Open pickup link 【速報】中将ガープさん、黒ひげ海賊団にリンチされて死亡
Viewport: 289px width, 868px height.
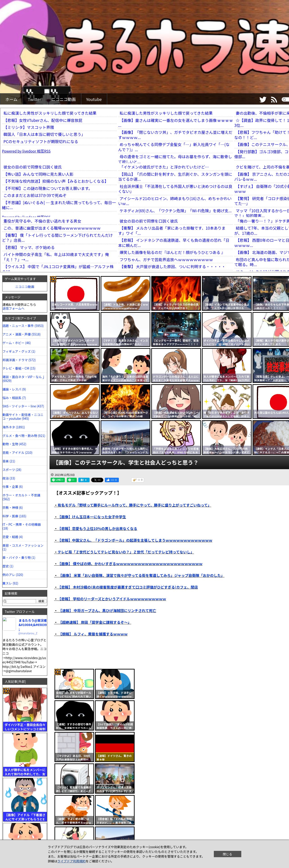click(x=105, y=611)
